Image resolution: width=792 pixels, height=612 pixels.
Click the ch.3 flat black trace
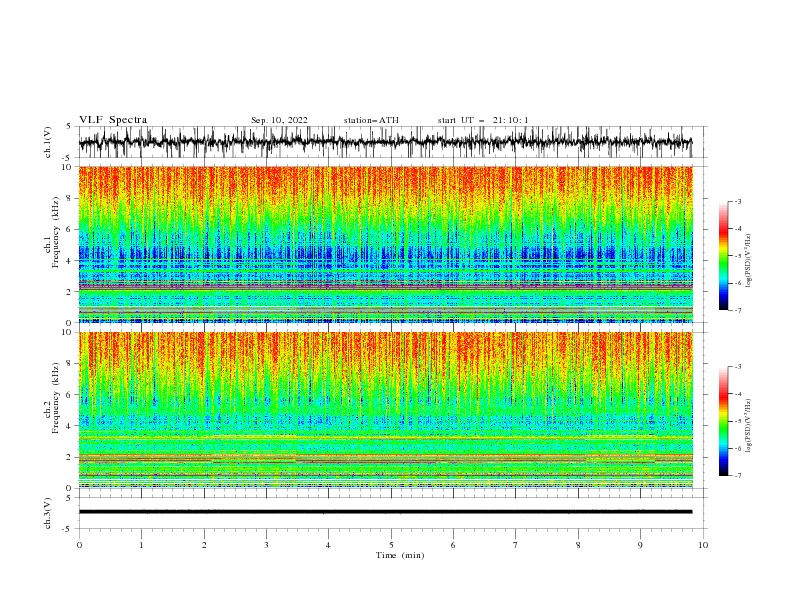(385, 512)
